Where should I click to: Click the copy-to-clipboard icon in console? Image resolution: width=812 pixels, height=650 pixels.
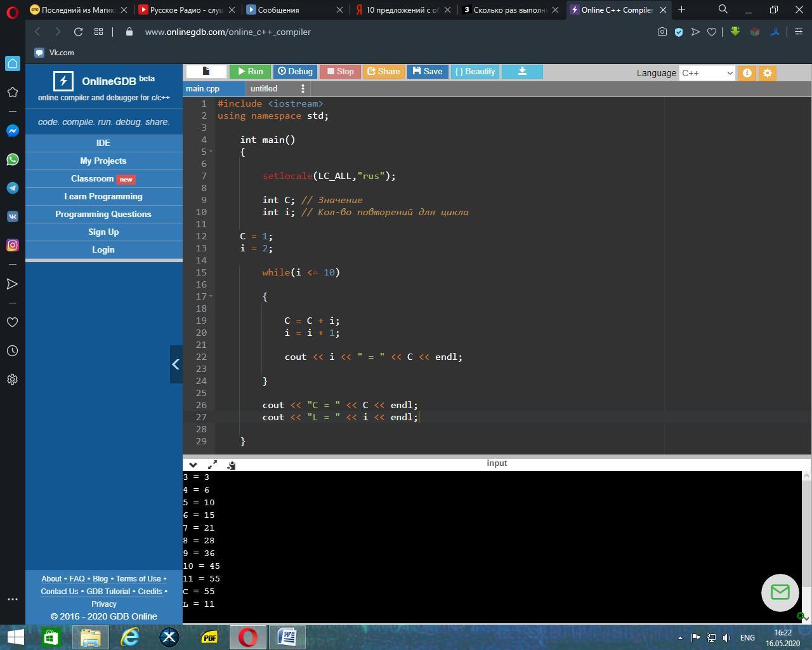point(232,465)
